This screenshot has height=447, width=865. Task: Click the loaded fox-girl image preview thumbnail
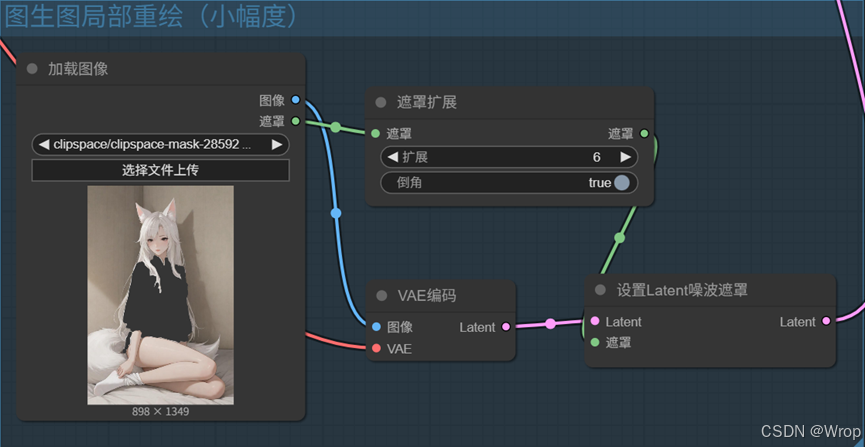tap(161, 295)
